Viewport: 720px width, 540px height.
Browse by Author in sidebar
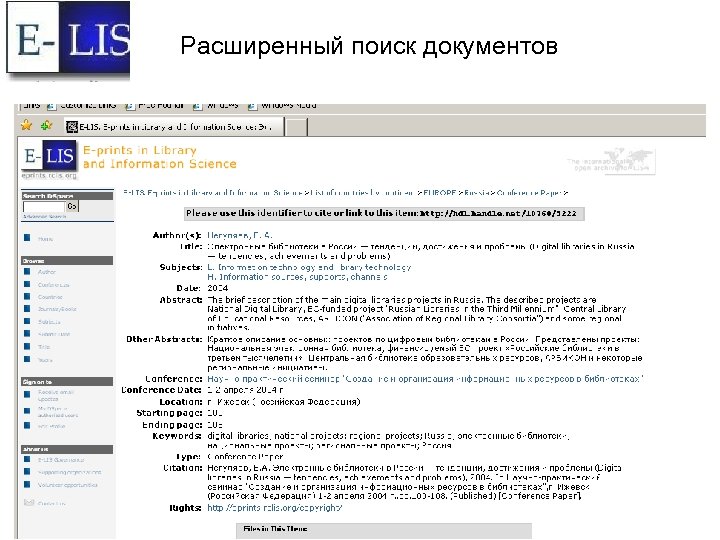click(x=46, y=272)
